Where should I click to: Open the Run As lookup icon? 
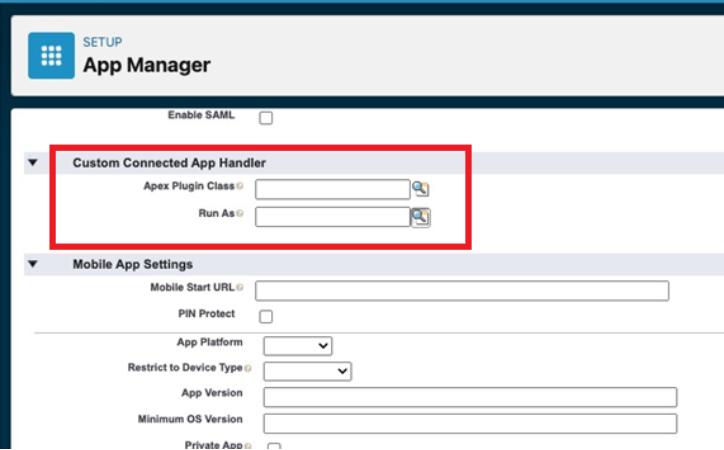coord(421,216)
